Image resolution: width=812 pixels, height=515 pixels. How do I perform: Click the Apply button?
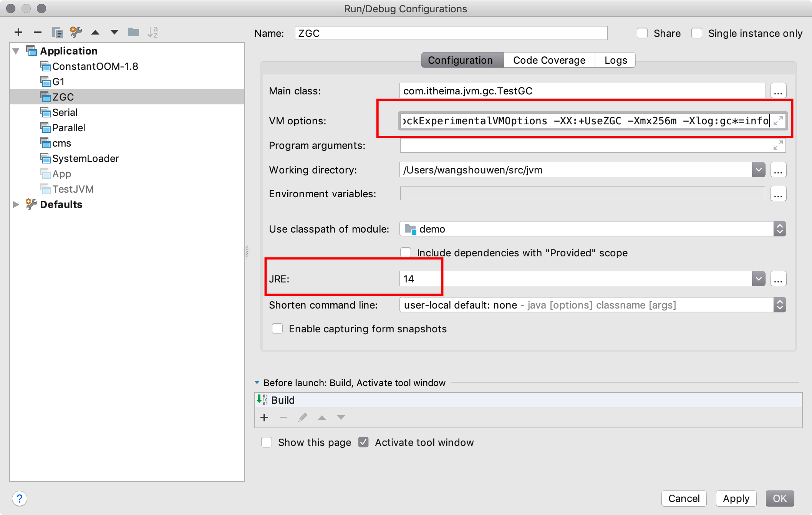point(736,498)
